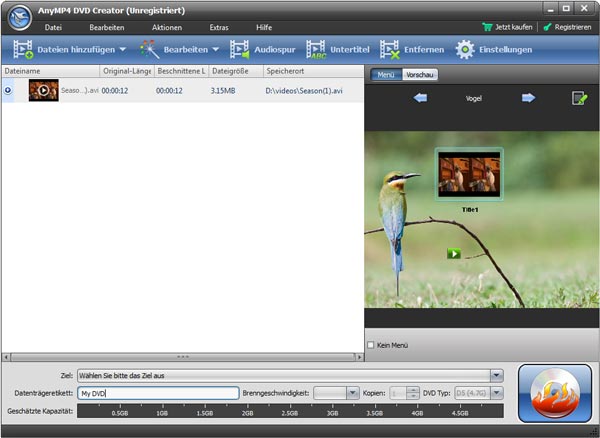The width and height of the screenshot is (600, 438).
Task: Open the Datei menu
Action: click(53, 28)
